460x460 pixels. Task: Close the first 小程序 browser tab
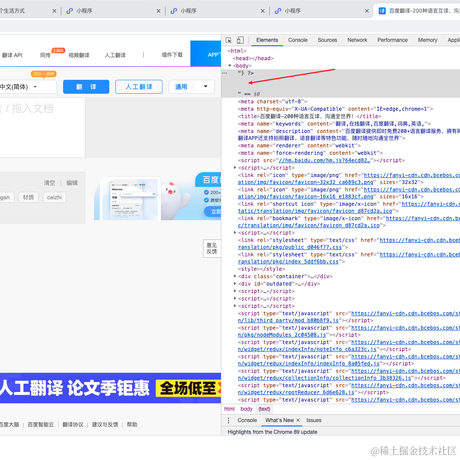[158, 11]
